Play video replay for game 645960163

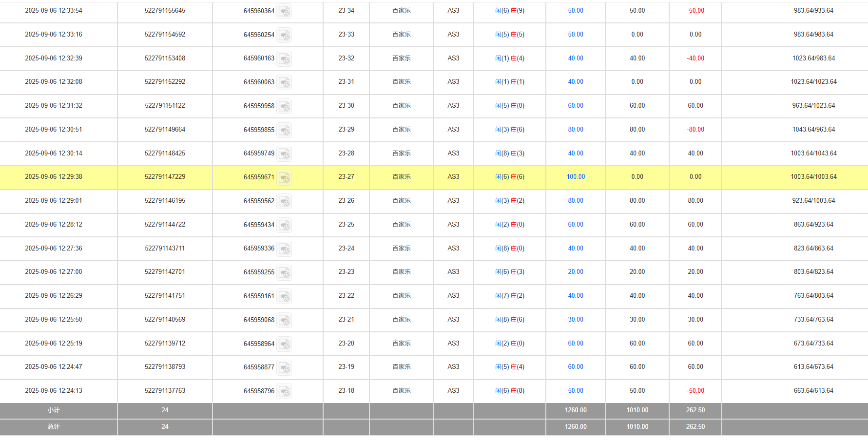click(x=284, y=59)
